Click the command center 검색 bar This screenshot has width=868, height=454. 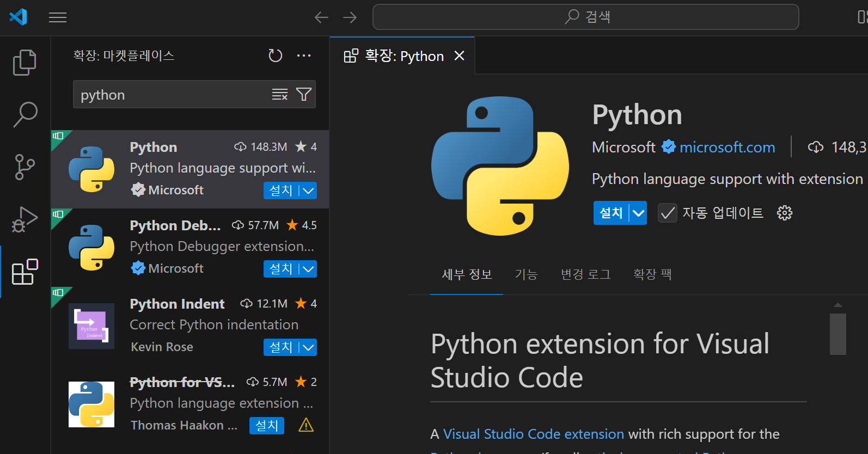point(585,17)
